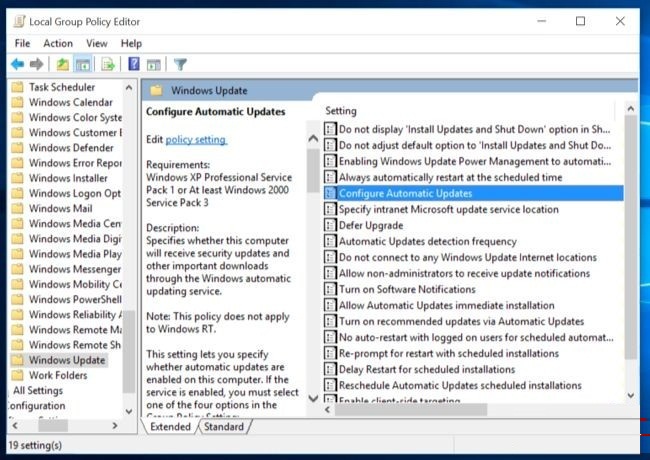Open the Action menu
The width and height of the screenshot is (650, 460).
[x=58, y=43]
